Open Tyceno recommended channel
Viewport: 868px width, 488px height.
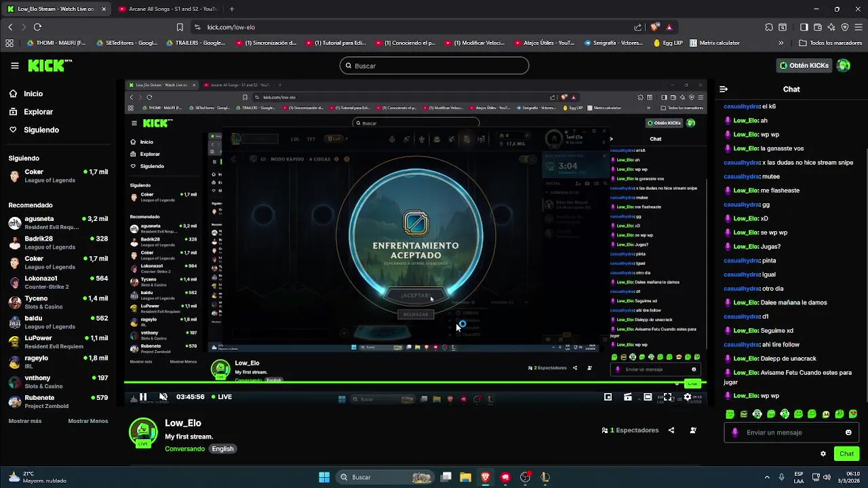coord(58,302)
